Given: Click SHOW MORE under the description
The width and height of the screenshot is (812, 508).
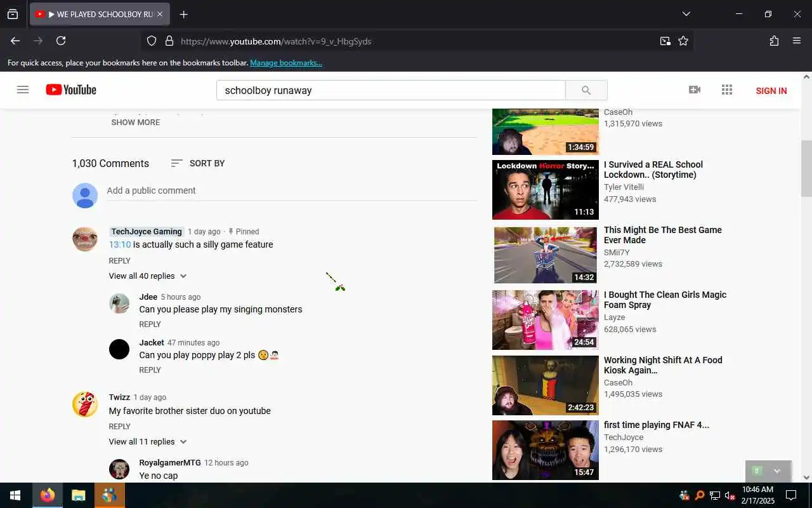Looking at the screenshot, I should pyautogui.click(x=136, y=122).
